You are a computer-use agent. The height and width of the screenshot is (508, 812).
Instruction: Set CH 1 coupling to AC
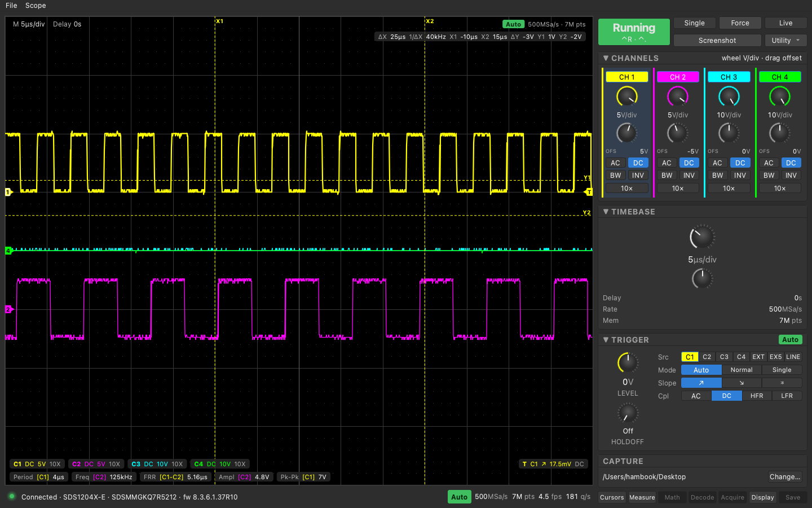(x=615, y=163)
